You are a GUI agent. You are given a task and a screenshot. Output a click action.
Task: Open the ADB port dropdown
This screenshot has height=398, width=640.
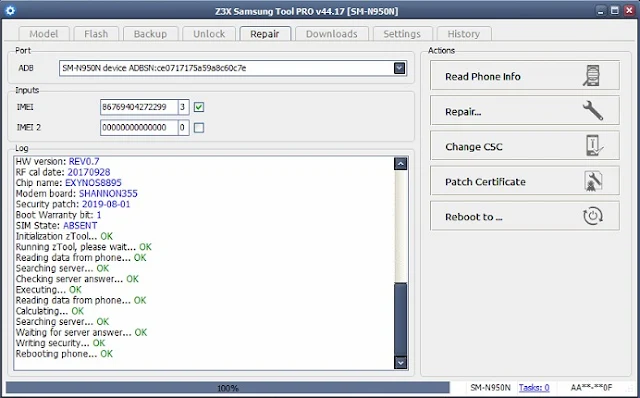(400, 68)
